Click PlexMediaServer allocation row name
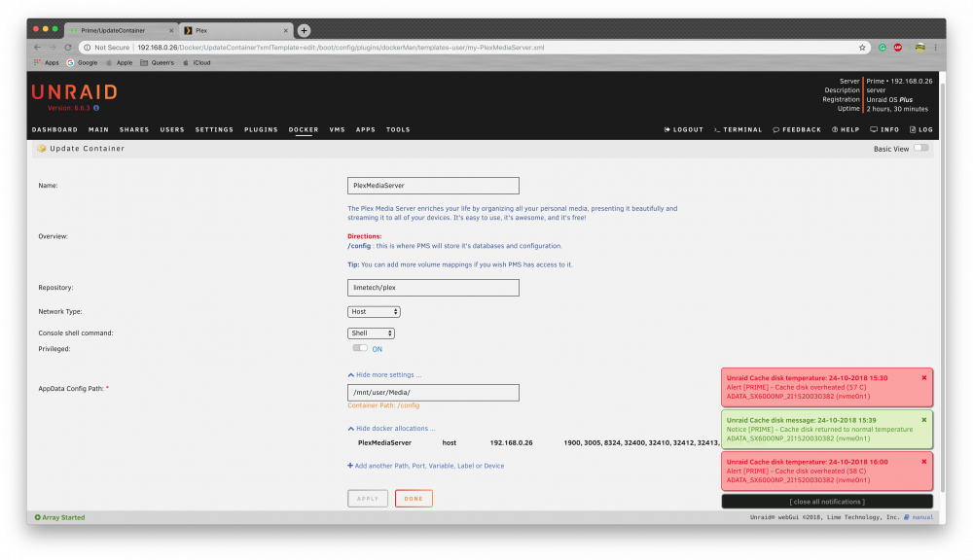Viewport: 973px width, 560px height. point(384,442)
